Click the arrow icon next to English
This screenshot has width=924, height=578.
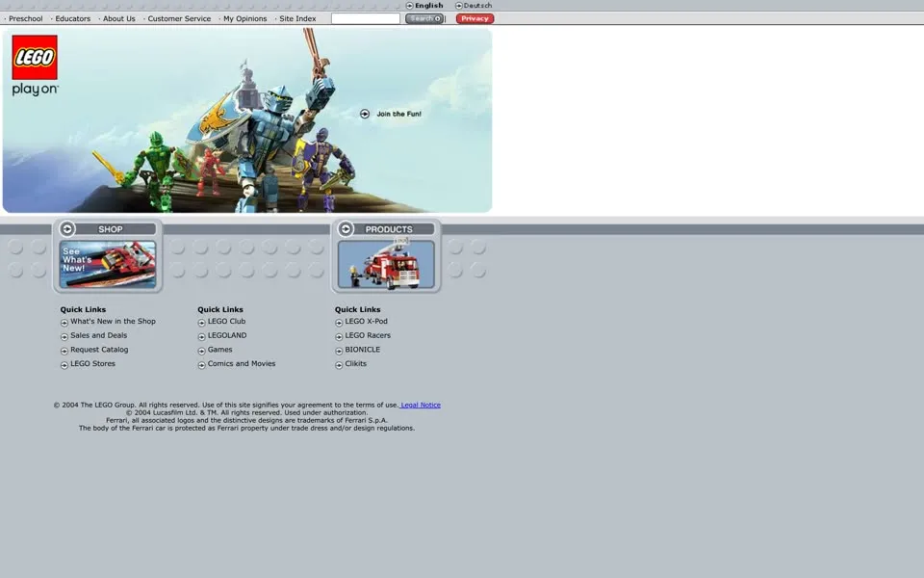(410, 6)
